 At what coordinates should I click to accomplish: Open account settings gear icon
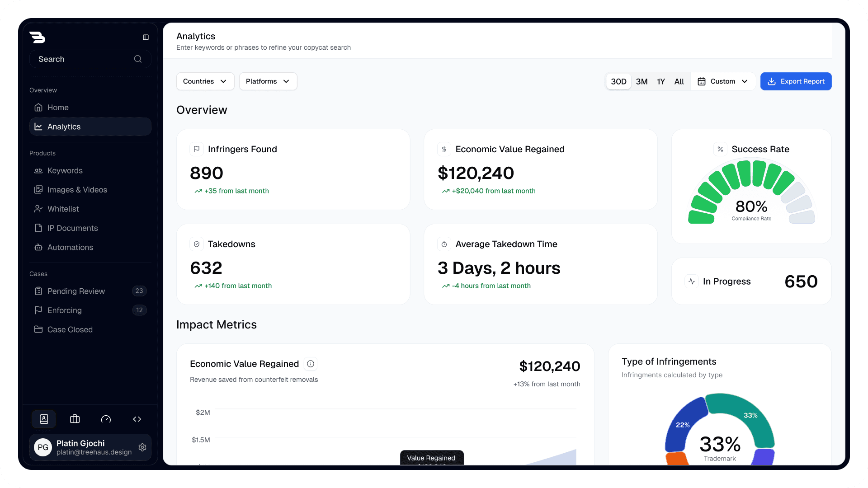pyautogui.click(x=142, y=447)
